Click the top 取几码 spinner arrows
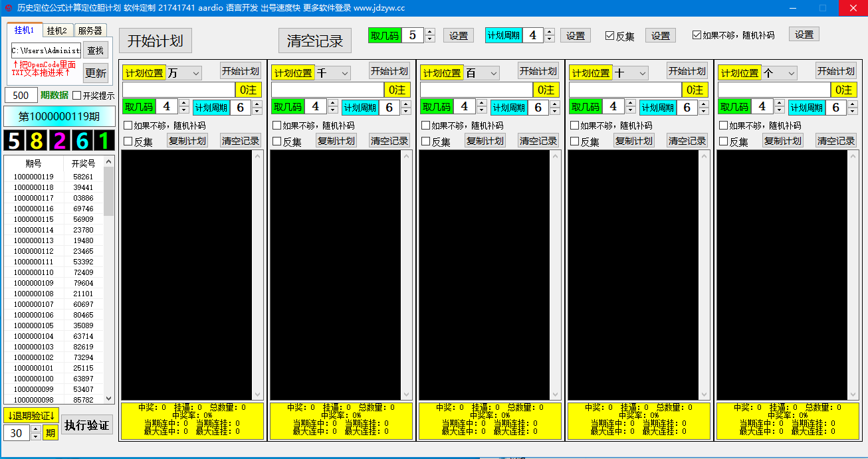 pyautogui.click(x=429, y=35)
